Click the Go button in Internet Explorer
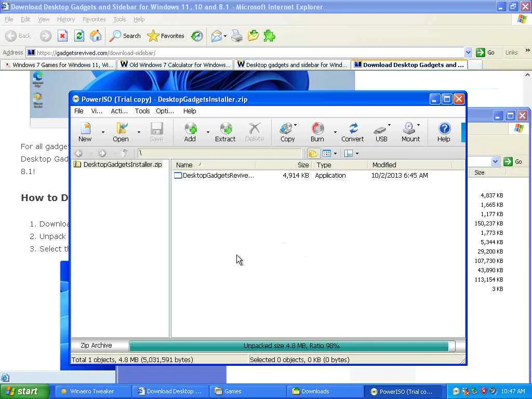Image resolution: width=532 pixels, height=399 pixels. 485,52
